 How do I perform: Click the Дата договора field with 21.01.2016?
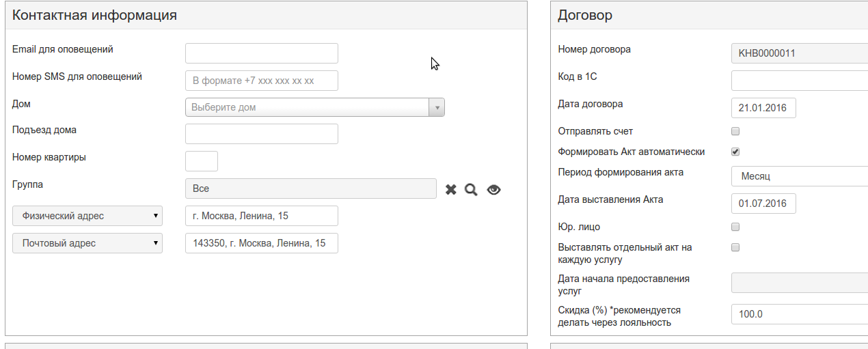point(763,108)
